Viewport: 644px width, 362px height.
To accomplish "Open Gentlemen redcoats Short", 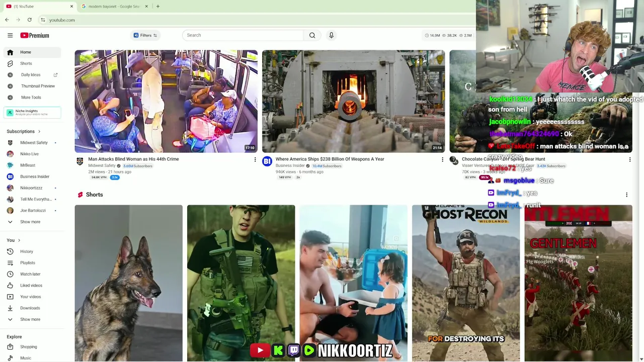I will pos(578,283).
